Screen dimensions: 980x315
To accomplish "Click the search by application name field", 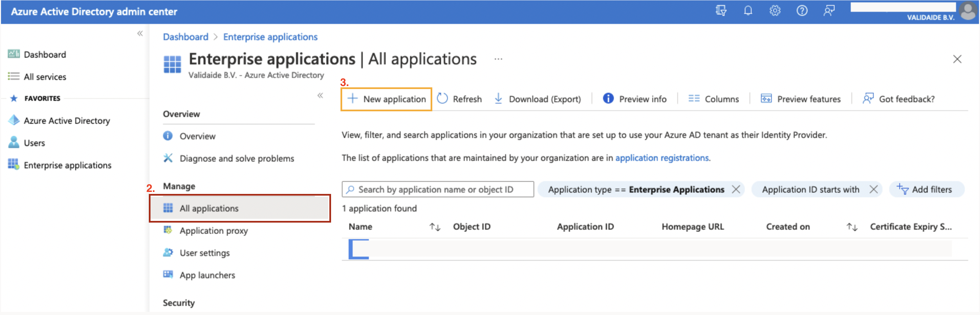I will [437, 189].
